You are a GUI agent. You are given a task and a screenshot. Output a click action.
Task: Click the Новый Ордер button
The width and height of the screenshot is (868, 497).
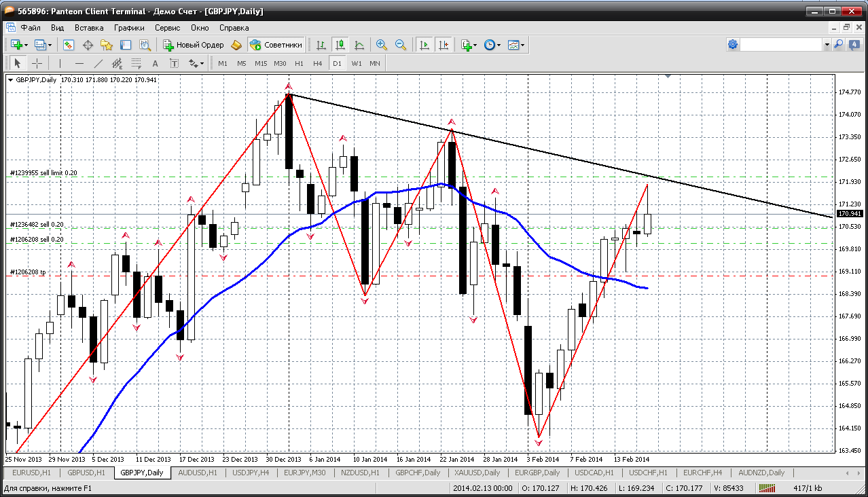click(194, 45)
